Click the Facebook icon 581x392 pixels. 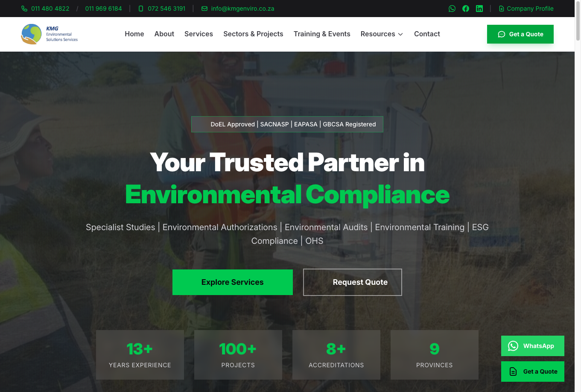466,9
